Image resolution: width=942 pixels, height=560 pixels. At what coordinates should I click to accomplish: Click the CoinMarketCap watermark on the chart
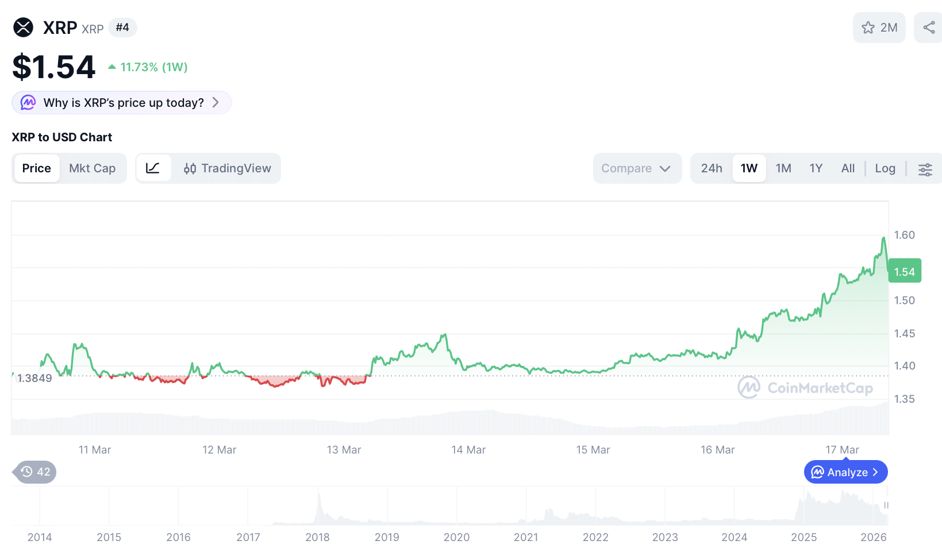tap(805, 388)
